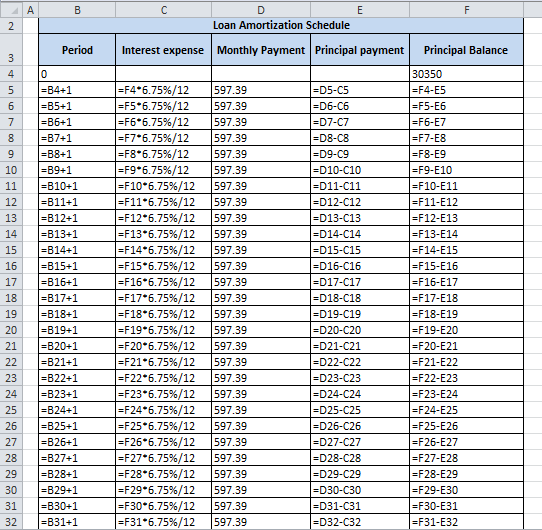
Task: Select cell with formula =D12-C12
Action: (x=360, y=202)
